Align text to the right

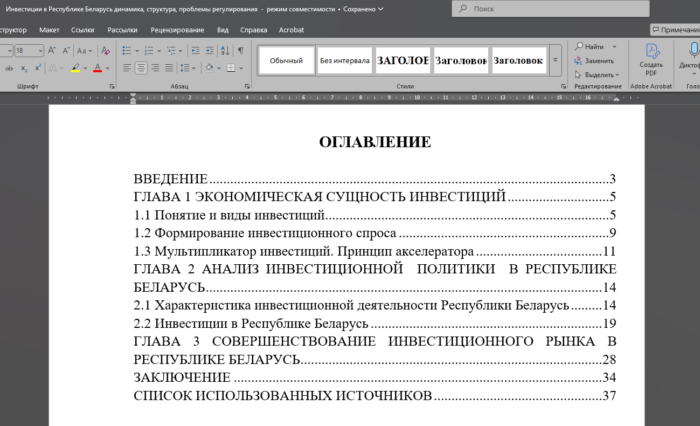pos(155,68)
